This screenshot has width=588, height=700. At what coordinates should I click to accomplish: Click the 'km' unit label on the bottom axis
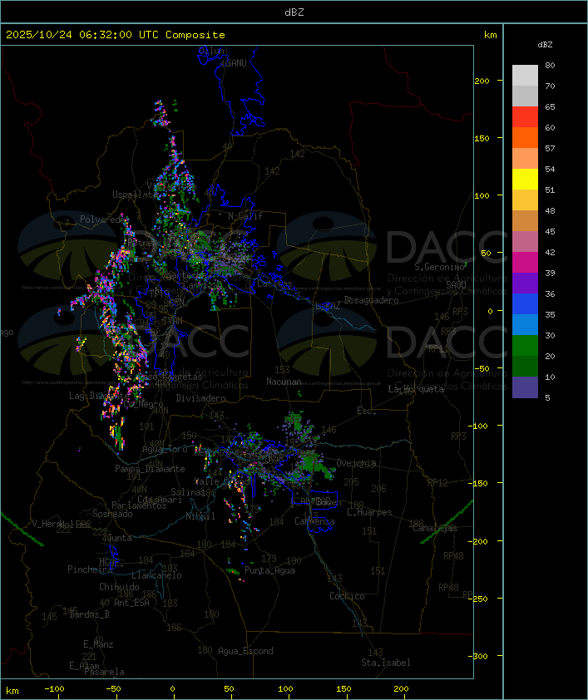click(12, 691)
